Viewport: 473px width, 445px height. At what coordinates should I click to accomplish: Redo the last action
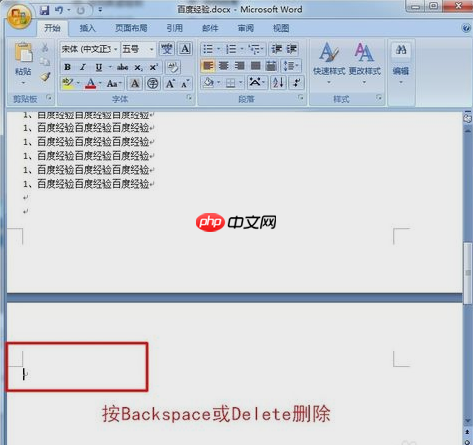pyautogui.click(x=81, y=11)
